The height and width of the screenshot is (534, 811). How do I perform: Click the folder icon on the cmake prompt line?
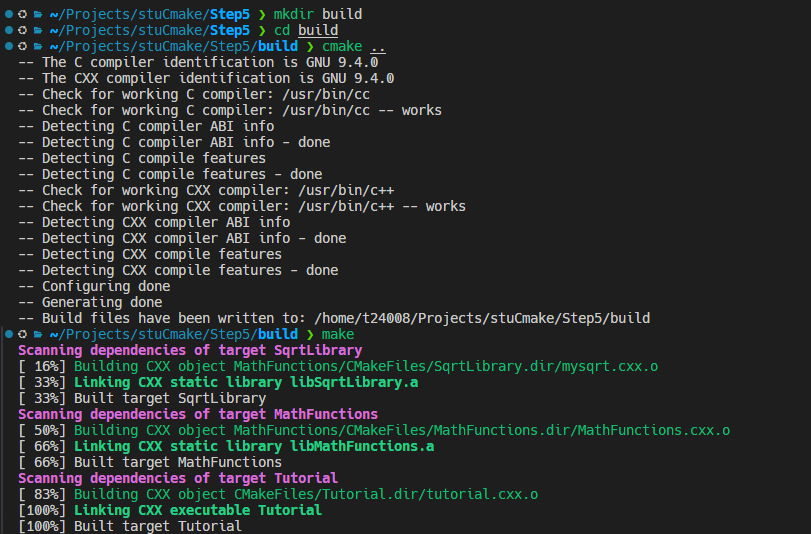coord(38,47)
